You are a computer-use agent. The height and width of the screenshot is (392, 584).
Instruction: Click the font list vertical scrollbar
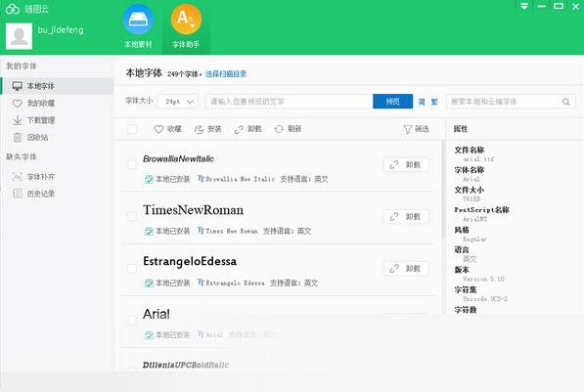(x=443, y=190)
